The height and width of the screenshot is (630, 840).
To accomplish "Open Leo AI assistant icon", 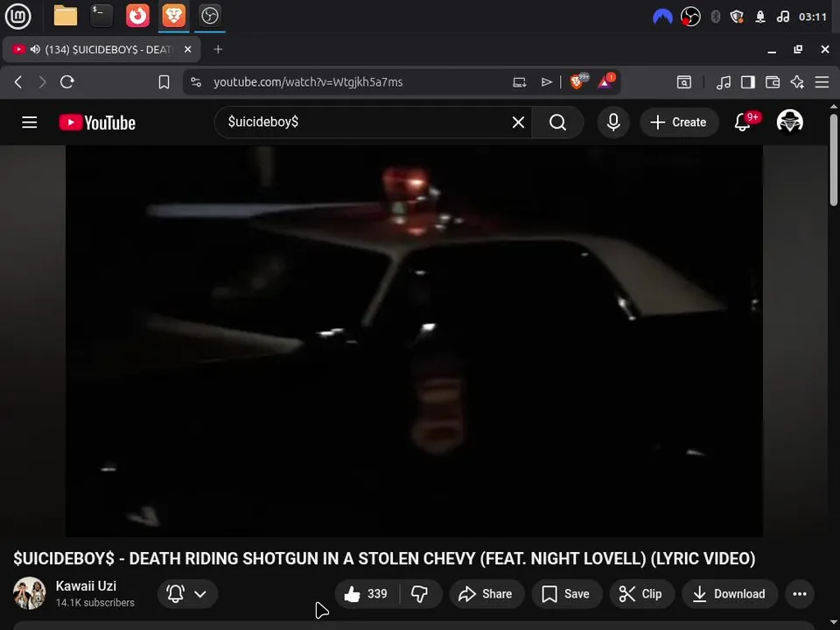I will click(797, 82).
